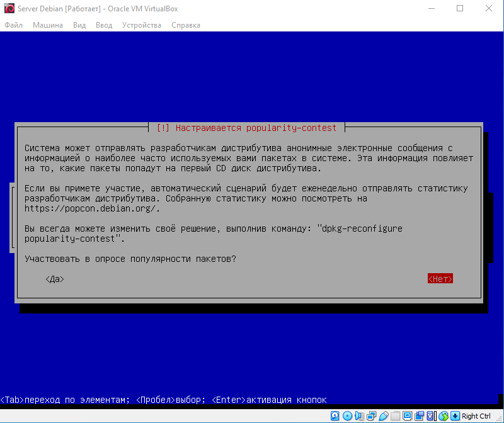Click the processor virtualization V icon
504x423 pixels.
pyautogui.click(x=431, y=416)
